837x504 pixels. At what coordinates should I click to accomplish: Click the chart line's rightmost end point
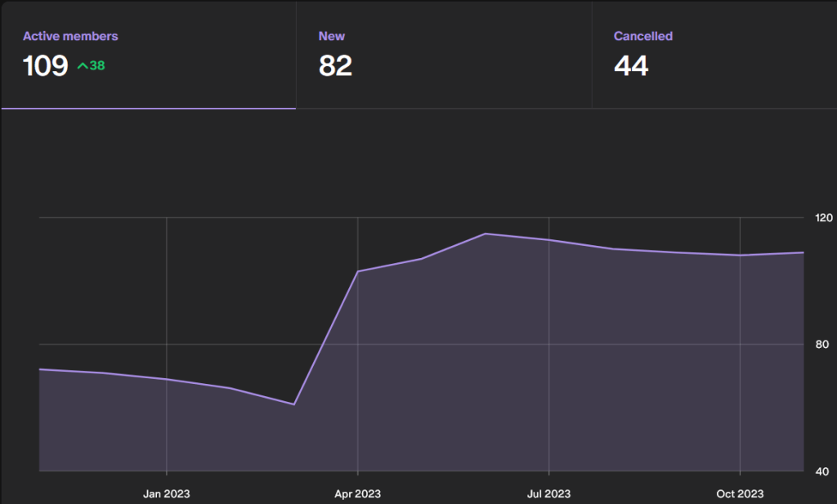[803, 252]
